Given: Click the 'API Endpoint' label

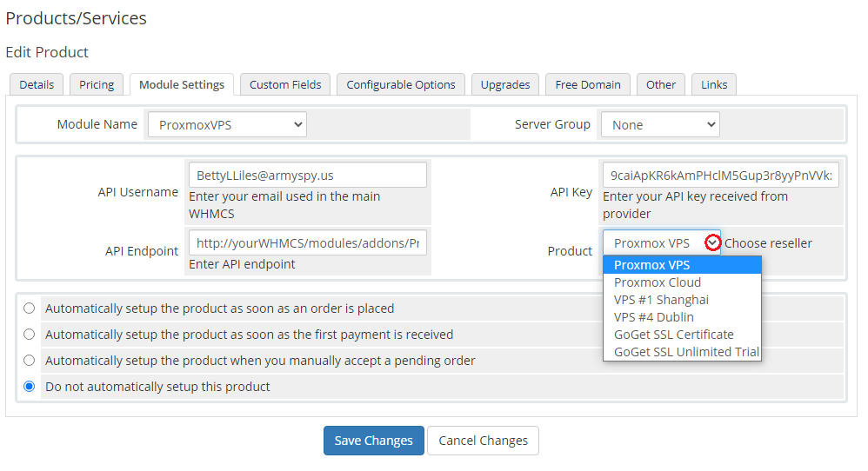Looking at the screenshot, I should (142, 251).
